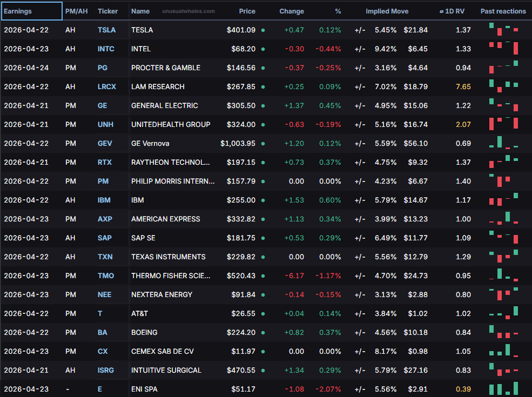Click the highlighted 1D RV value 2.07
532x397 pixels.
463,125
